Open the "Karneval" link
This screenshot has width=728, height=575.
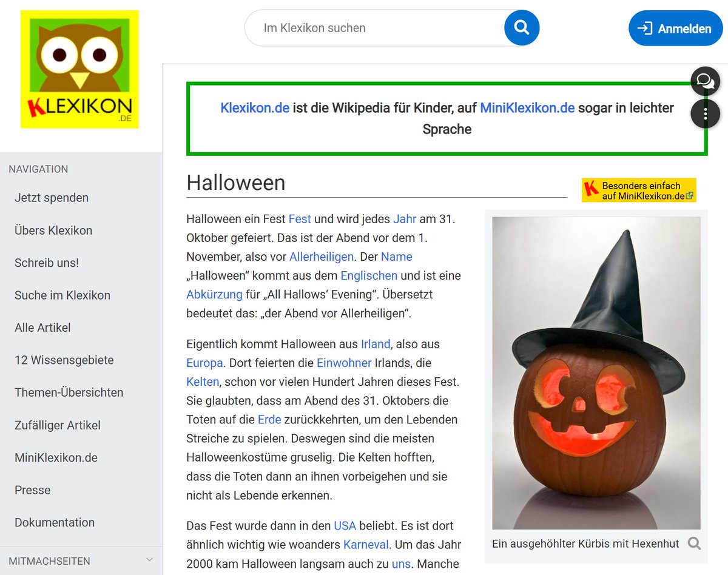[366, 545]
